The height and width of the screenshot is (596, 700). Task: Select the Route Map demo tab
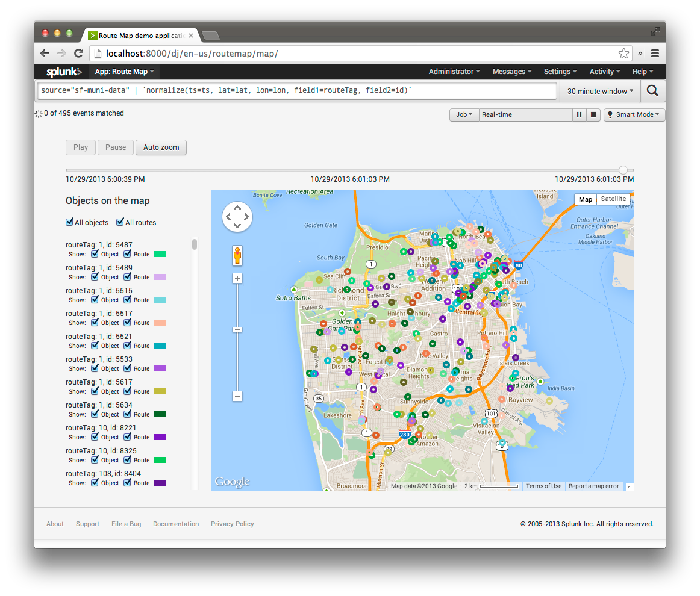[x=140, y=36]
